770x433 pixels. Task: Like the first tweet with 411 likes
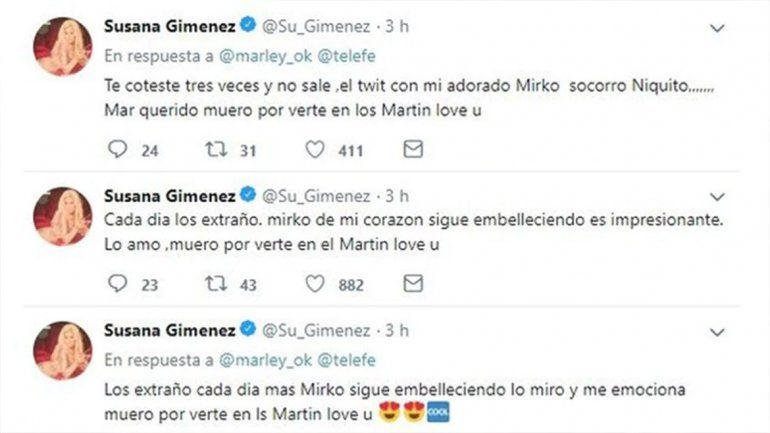click(x=314, y=149)
